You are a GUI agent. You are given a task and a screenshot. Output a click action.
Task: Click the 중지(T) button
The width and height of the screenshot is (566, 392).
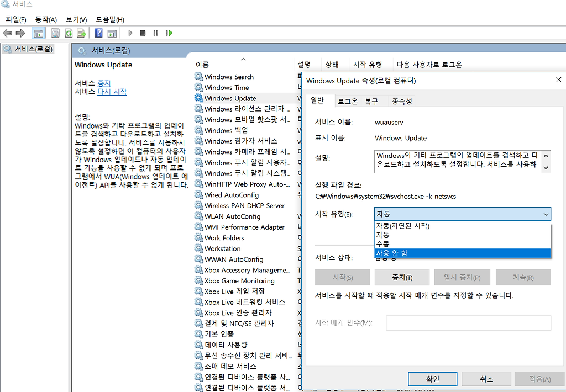(x=402, y=277)
